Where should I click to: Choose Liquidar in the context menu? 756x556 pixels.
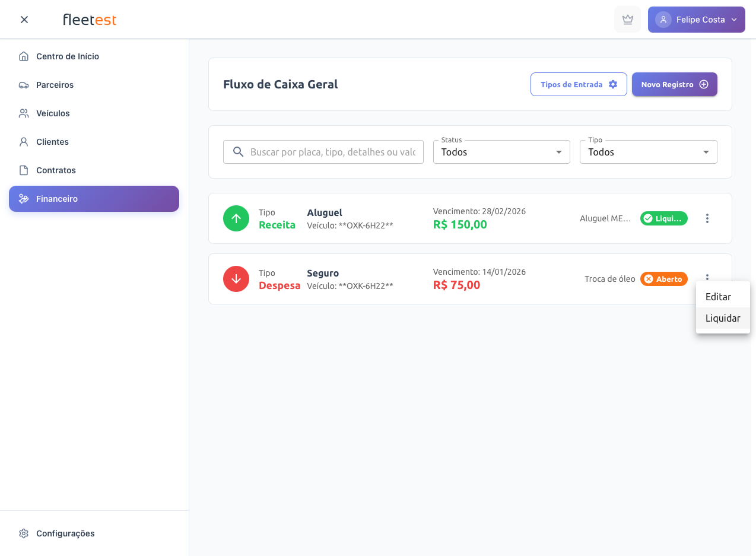point(722,318)
